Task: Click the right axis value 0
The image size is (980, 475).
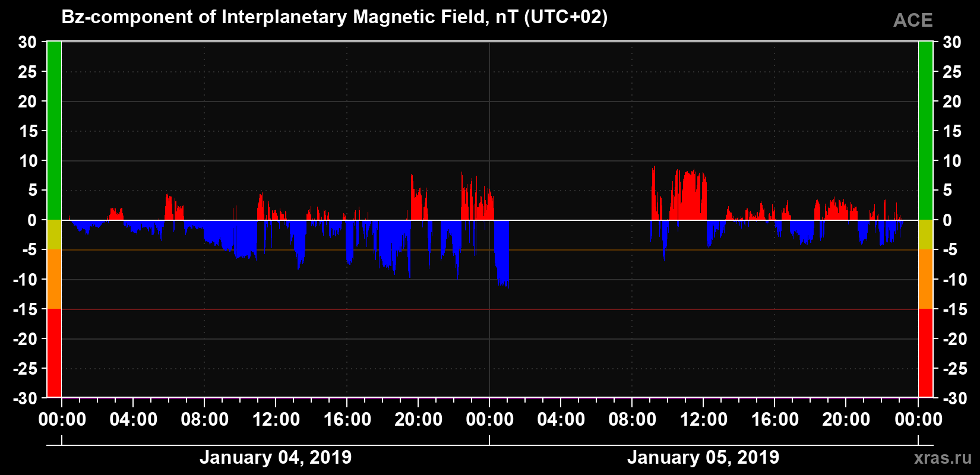Action: tap(947, 220)
